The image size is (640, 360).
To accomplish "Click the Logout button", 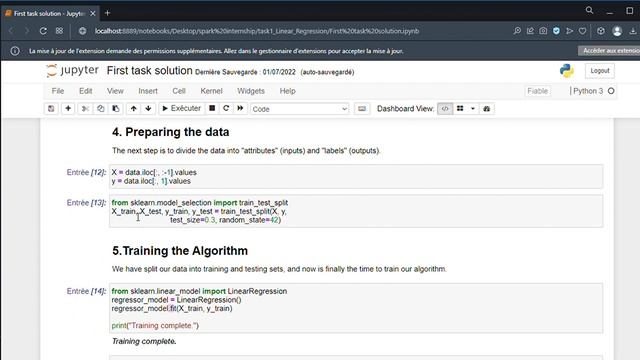I will 600,71.
